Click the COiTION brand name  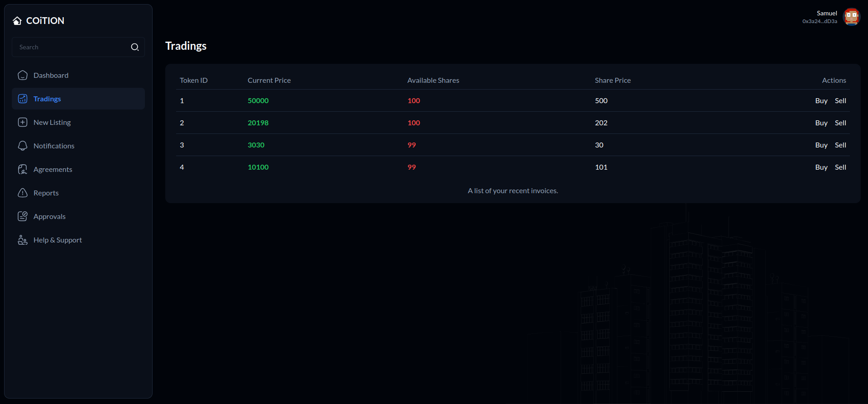pos(45,21)
